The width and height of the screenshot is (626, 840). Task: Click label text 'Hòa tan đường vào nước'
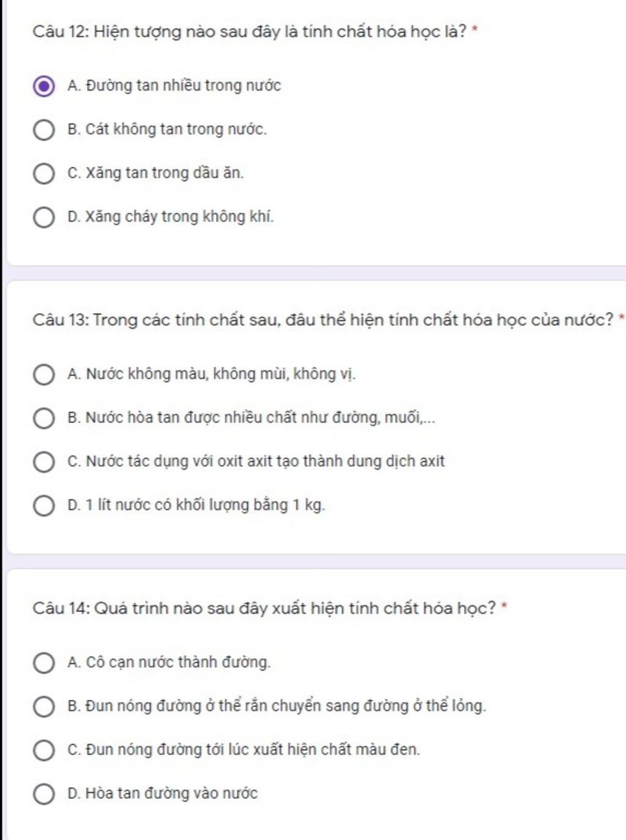(171, 794)
